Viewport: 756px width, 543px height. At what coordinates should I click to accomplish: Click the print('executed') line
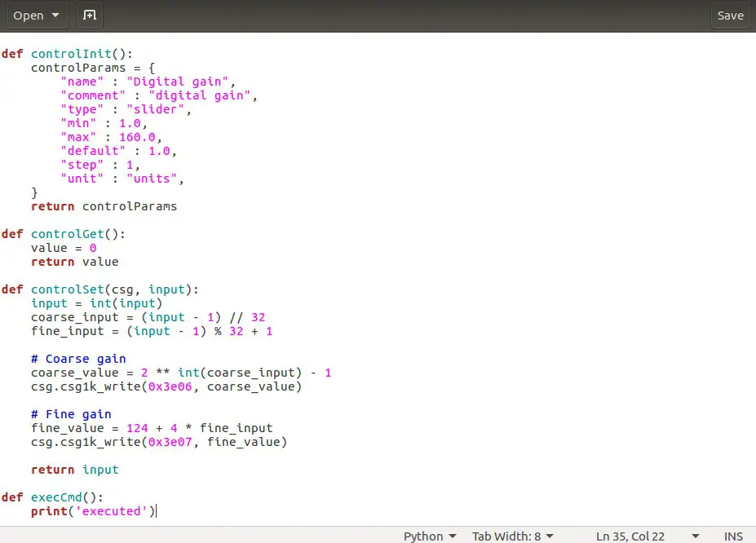93,511
